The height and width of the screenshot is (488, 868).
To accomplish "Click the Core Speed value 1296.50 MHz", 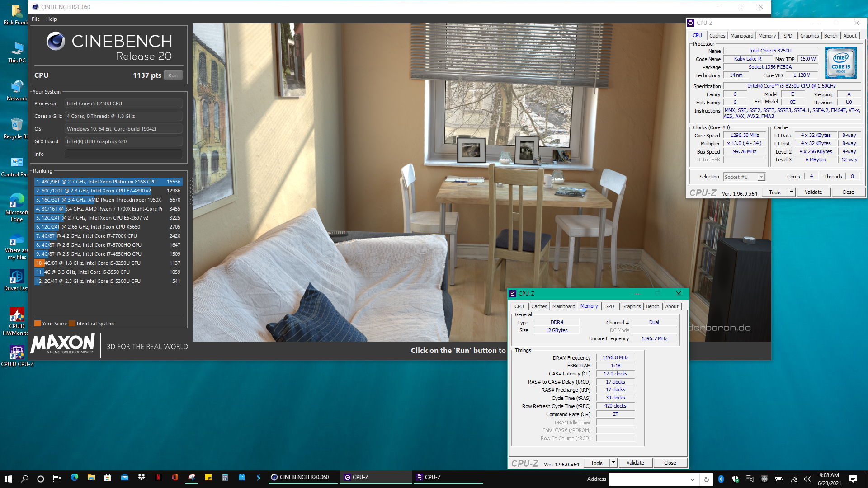I will [745, 136].
